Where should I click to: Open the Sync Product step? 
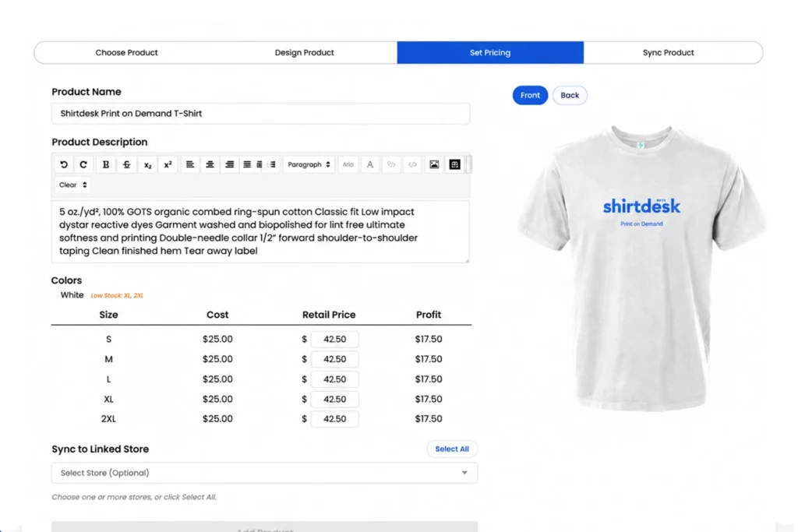point(668,52)
